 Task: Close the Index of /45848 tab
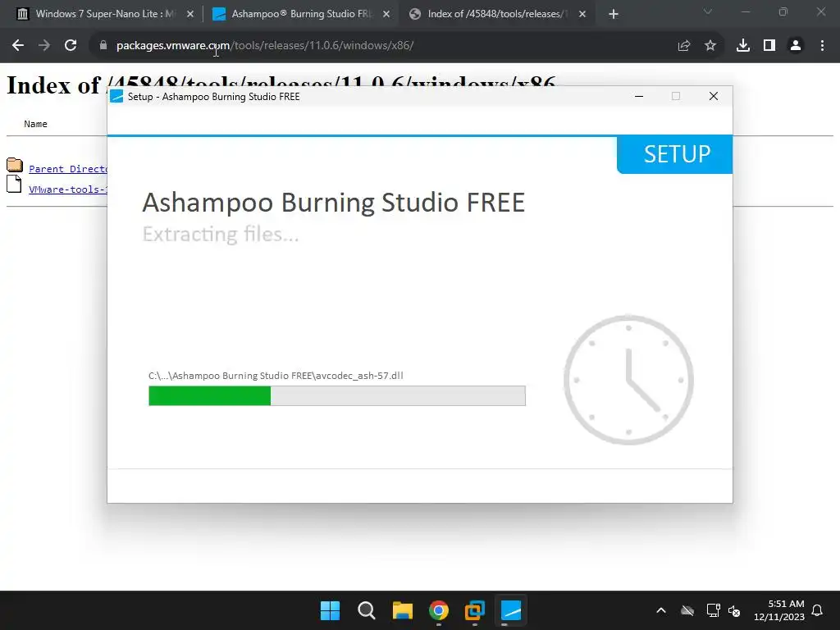[582, 15]
